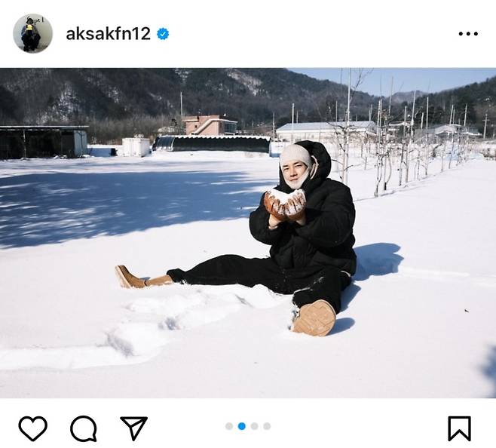
Task: Tap the dark greenhouse tunnel behind the field
Action: (212, 144)
